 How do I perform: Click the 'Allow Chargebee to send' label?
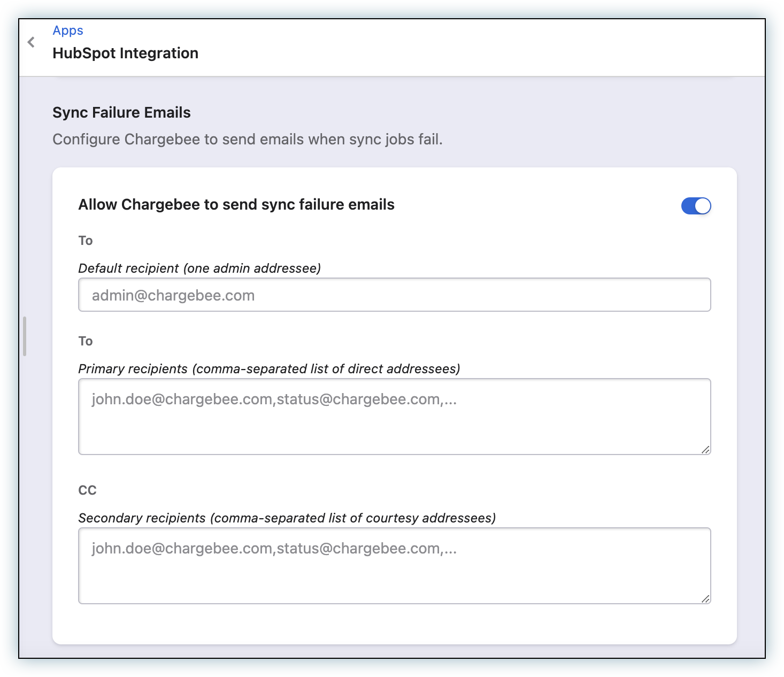(x=236, y=205)
